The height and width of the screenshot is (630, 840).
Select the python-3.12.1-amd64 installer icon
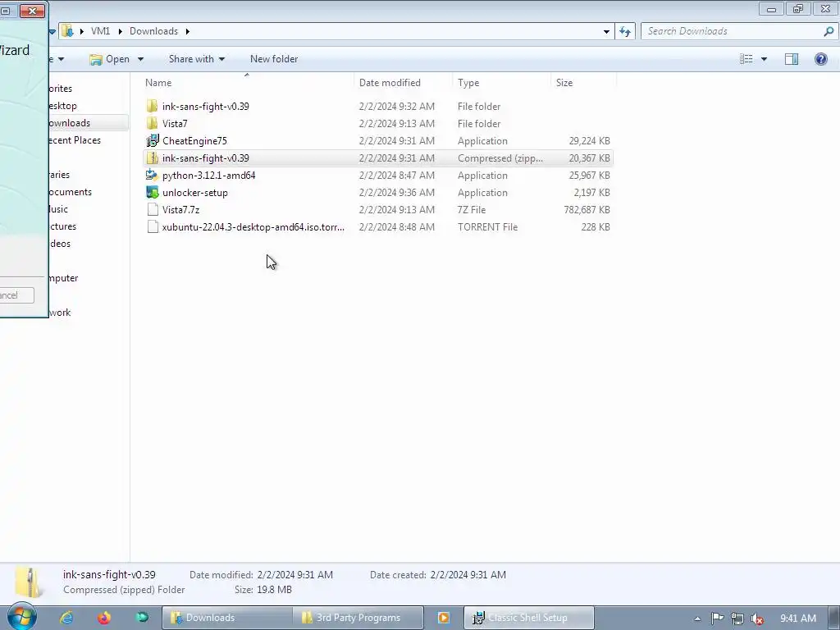[152, 176]
